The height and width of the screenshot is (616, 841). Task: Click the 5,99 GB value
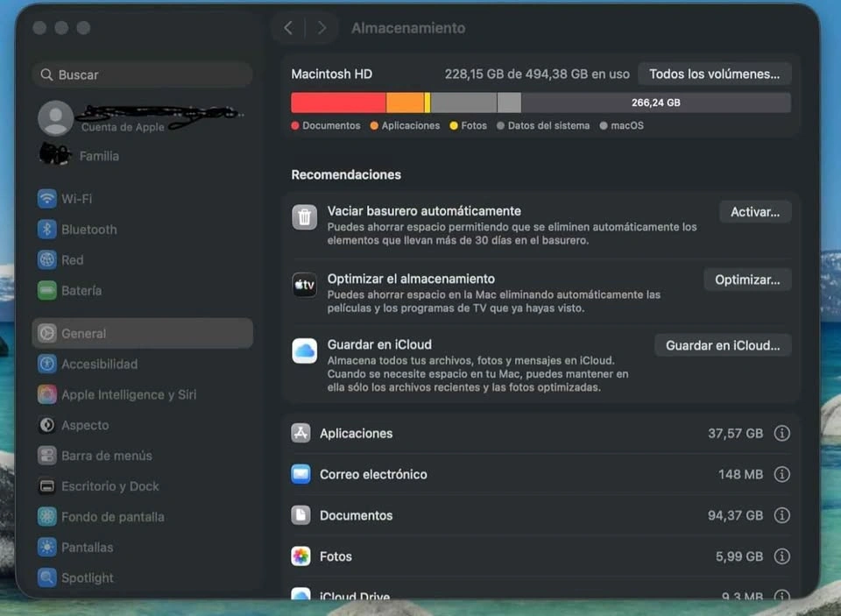click(739, 556)
